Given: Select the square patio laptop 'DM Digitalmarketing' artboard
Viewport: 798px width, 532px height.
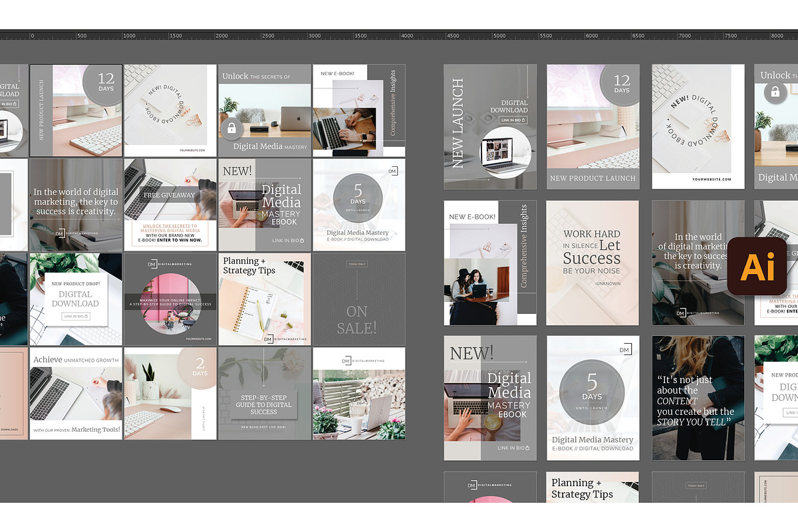Looking at the screenshot, I should pos(359,394).
